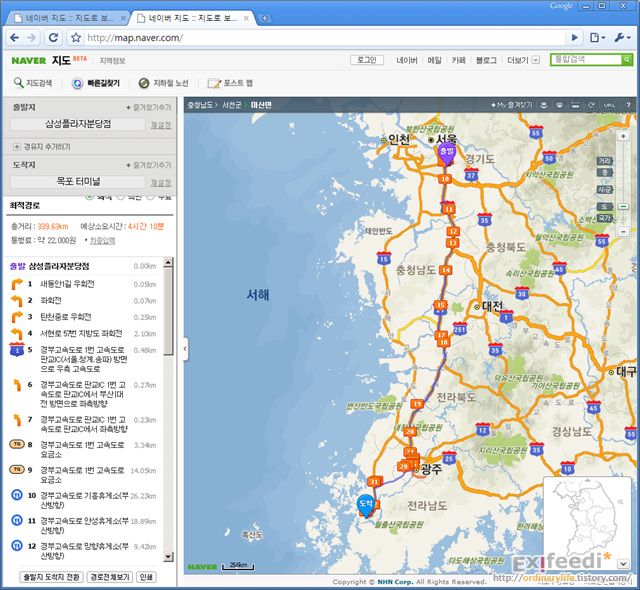Open the wrench settings menu
This screenshot has width=640, height=590.
tap(622, 38)
